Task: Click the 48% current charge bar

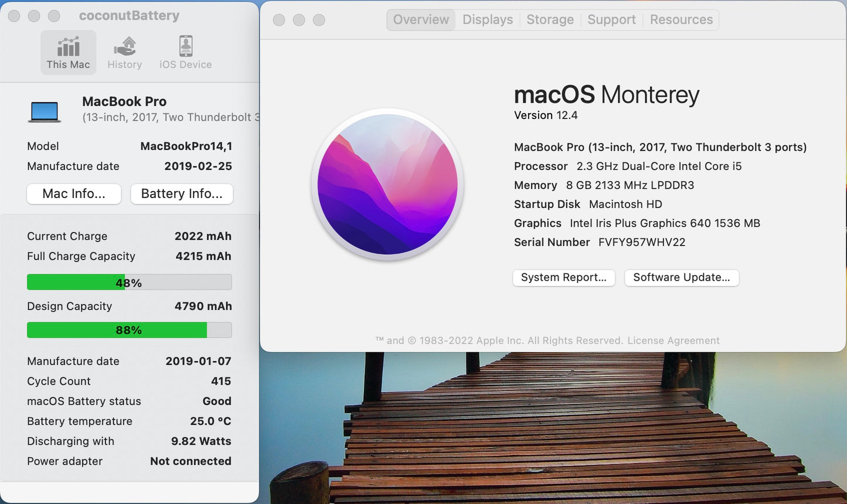Action: (x=129, y=282)
